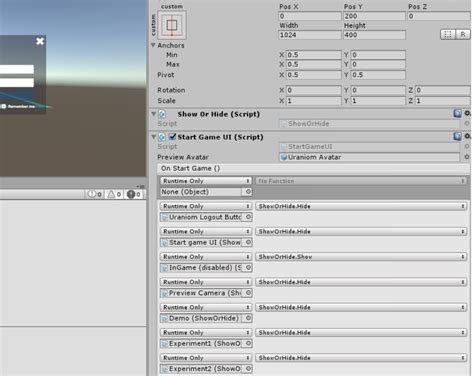The height and width of the screenshot is (376, 474).
Task: Toggle the Remember me checkbox
Action: tap(4, 106)
